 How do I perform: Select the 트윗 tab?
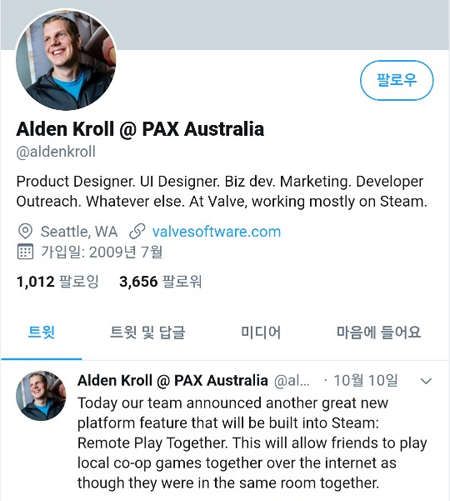[x=41, y=332]
